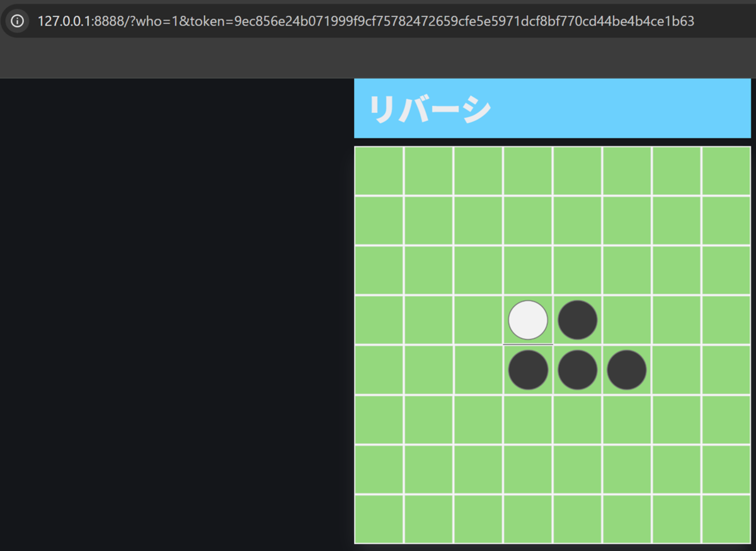
Task: Click the middle black disc of the bottom trio
Action: [x=577, y=369]
